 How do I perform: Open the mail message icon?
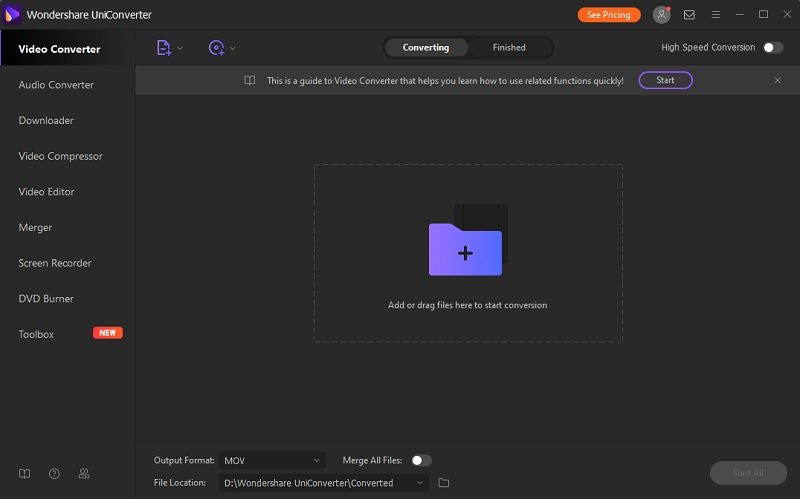click(689, 15)
